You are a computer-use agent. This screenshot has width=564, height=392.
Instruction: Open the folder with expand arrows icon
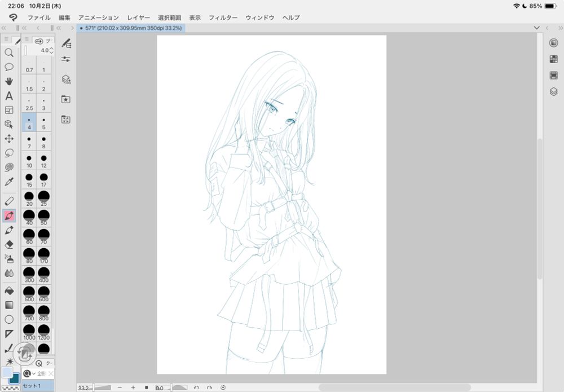click(x=66, y=120)
